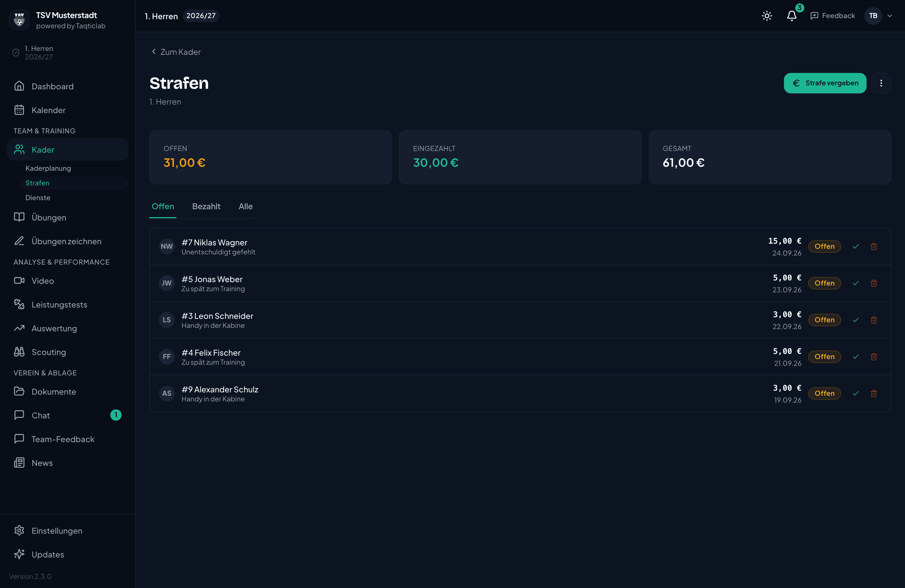The height and width of the screenshot is (588, 905).
Task: Open Scouting in sidebar
Action: pos(67,352)
